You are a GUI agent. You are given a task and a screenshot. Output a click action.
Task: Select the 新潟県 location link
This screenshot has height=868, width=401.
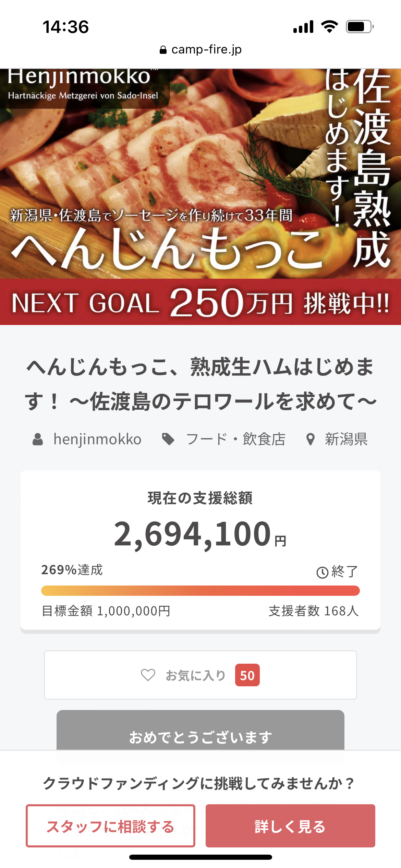346,439
